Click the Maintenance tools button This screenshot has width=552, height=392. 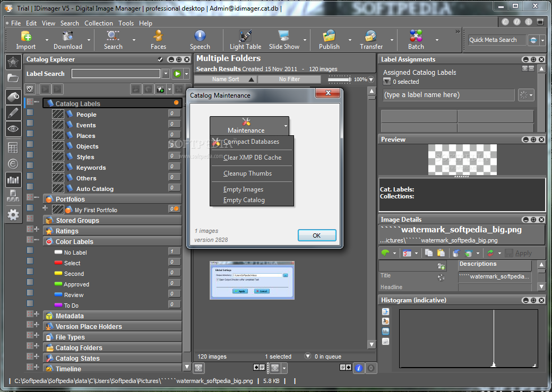coord(246,126)
